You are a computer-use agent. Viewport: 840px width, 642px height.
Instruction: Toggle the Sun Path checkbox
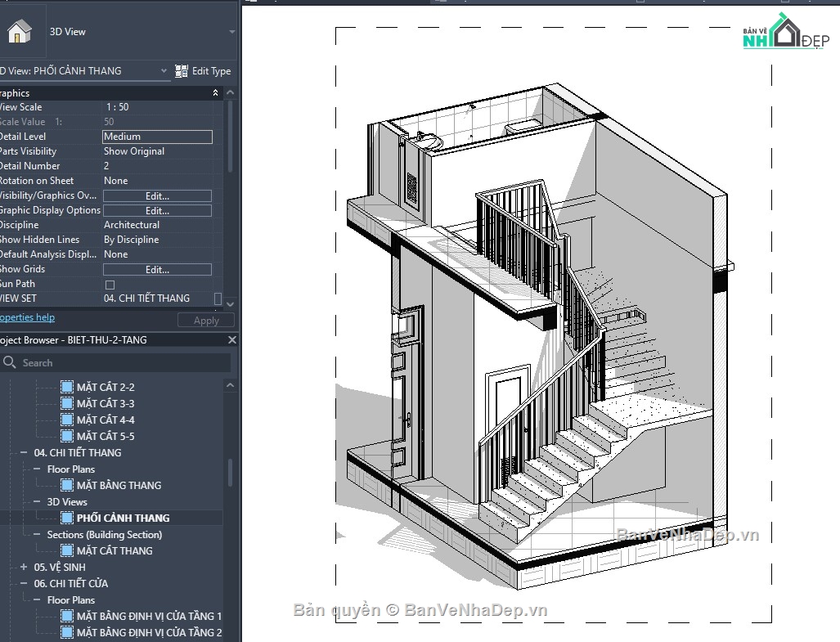point(110,285)
